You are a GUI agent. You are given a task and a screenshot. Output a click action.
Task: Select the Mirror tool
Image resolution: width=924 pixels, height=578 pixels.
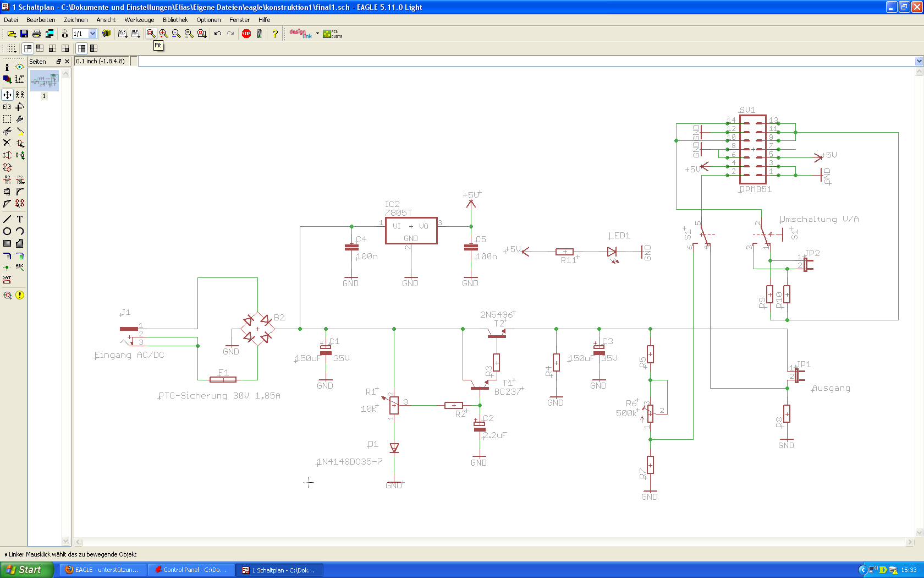[x=7, y=107]
